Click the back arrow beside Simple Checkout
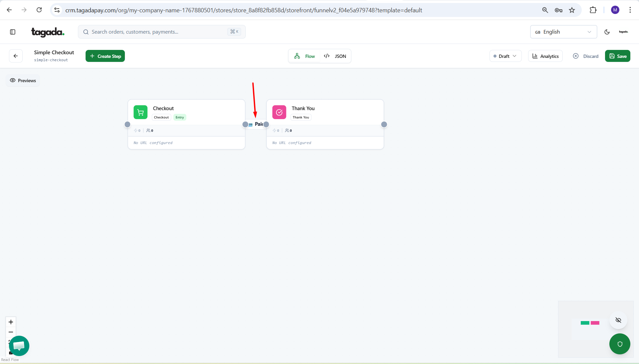 [16, 56]
